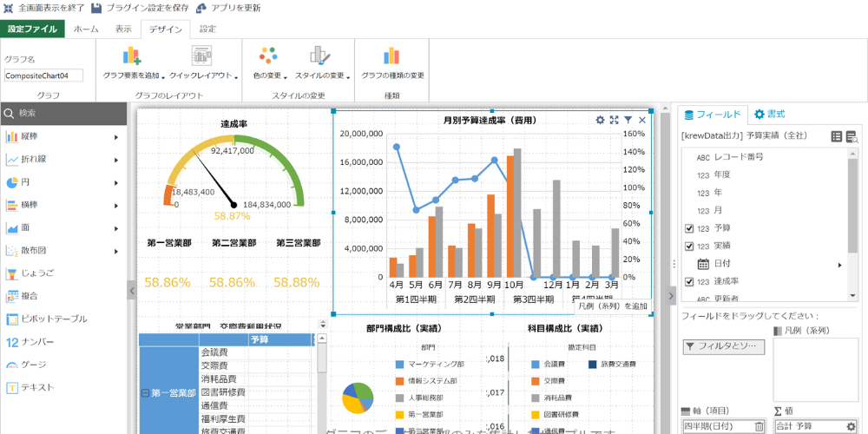Expand the 日付 field arrow
This screenshot has height=434, width=868.
(839, 264)
